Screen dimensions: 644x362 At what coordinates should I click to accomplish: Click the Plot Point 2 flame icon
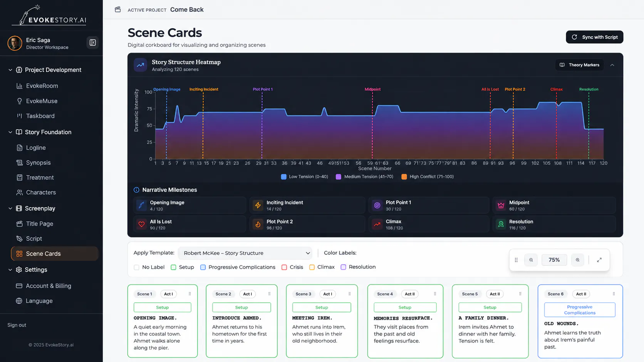click(x=258, y=224)
